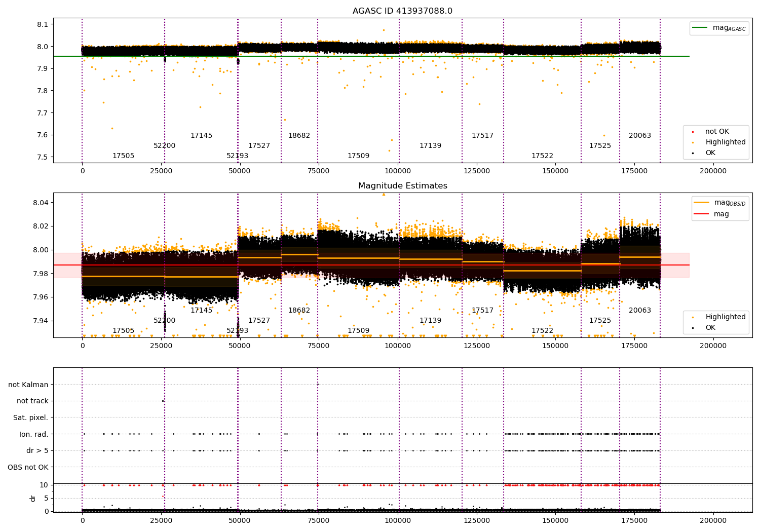760x532 pixels.
Task: Click OBSID label 17509 in the Magnitude Estimates plot
Action: click(358, 331)
